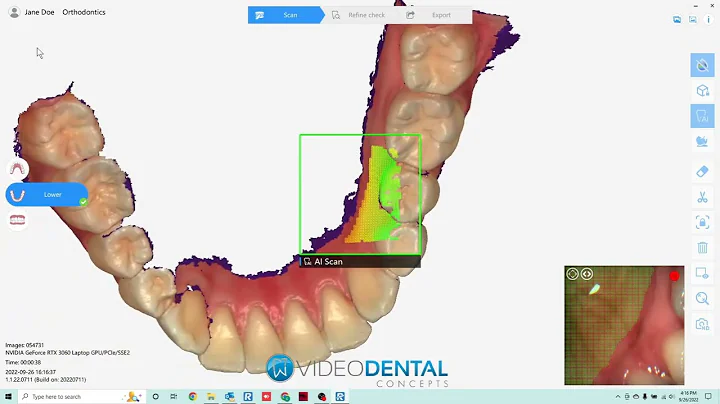
Task: Click the 3D cube lock icon
Action: coord(702,90)
